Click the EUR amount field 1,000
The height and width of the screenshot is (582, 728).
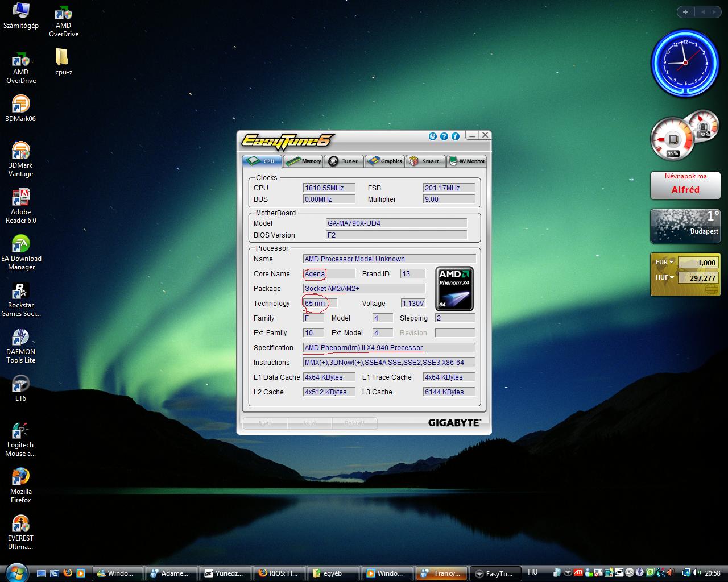[698, 263]
